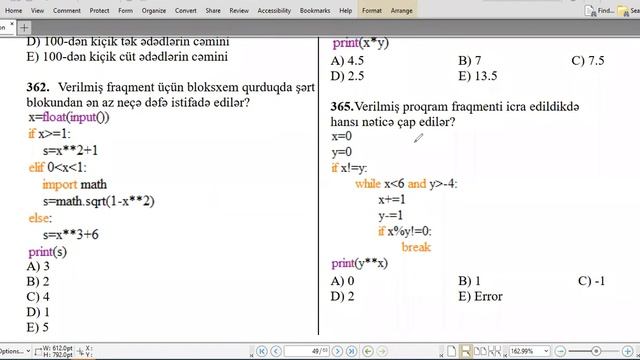
Task: Open the Help ribbon tab
Action: pos(345,11)
